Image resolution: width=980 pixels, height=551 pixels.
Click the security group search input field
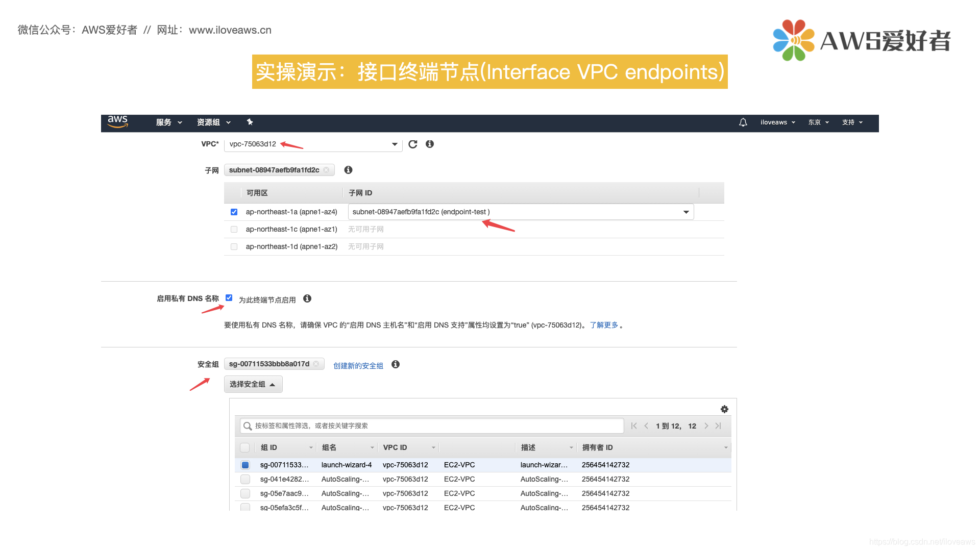(434, 425)
